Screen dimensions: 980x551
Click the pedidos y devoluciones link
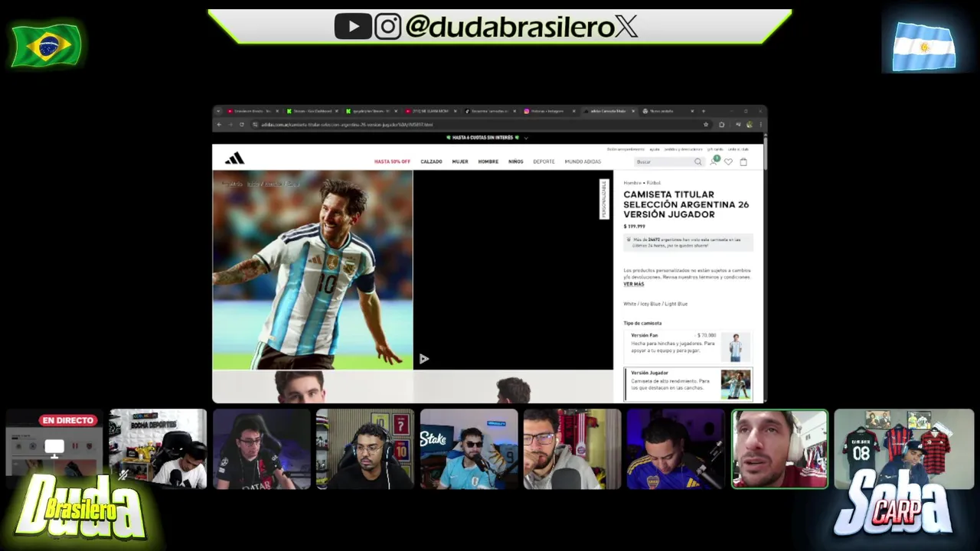tap(683, 149)
